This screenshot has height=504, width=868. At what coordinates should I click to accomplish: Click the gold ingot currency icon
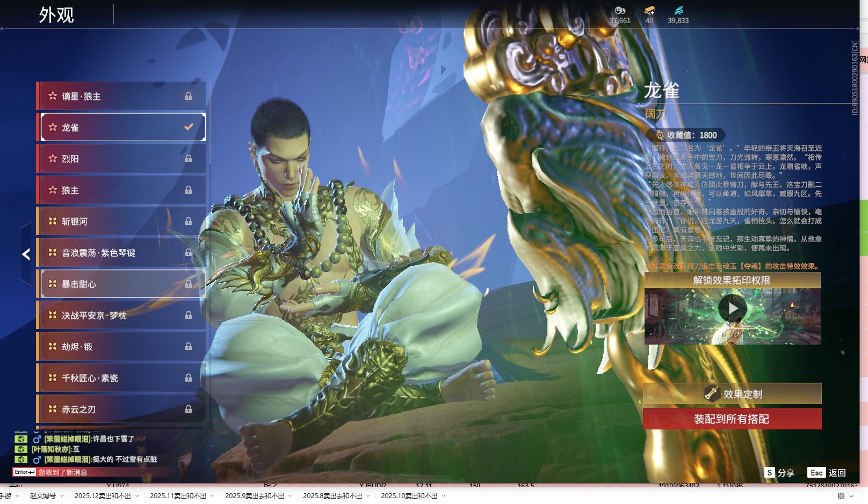tap(649, 10)
